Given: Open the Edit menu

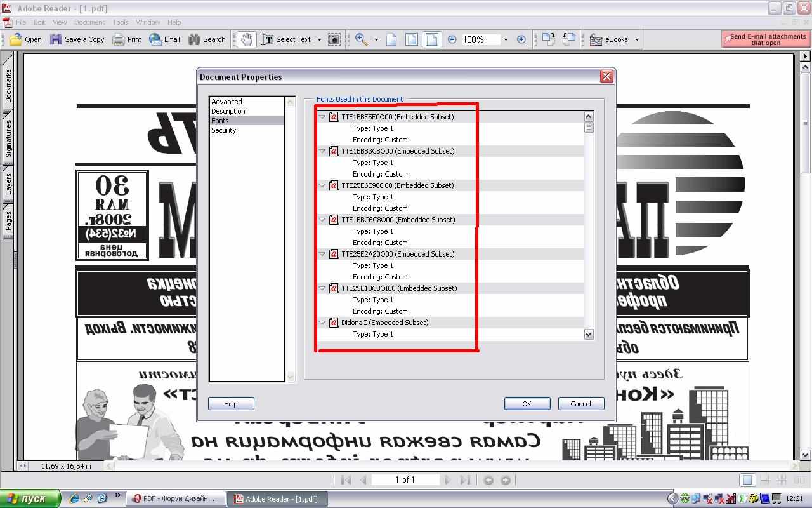Looking at the screenshot, I should click(39, 22).
